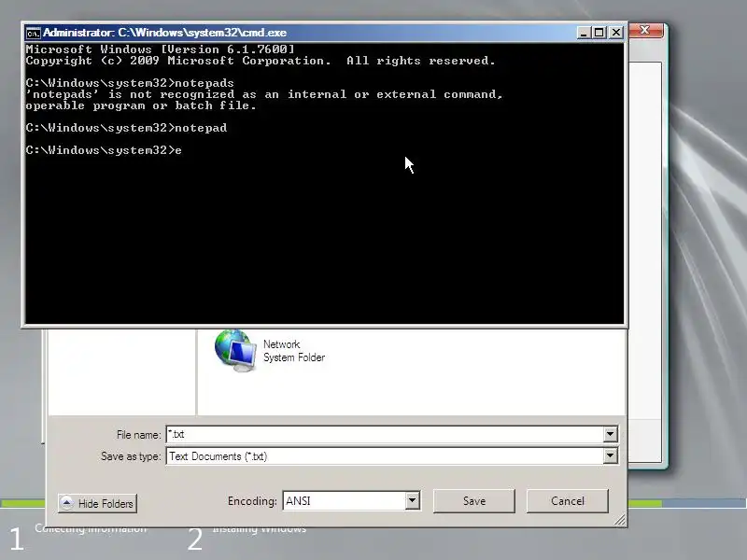Viewport: 747px width, 560px height.
Task: Close the Administrator cmd.exe window
Action: [x=616, y=33]
